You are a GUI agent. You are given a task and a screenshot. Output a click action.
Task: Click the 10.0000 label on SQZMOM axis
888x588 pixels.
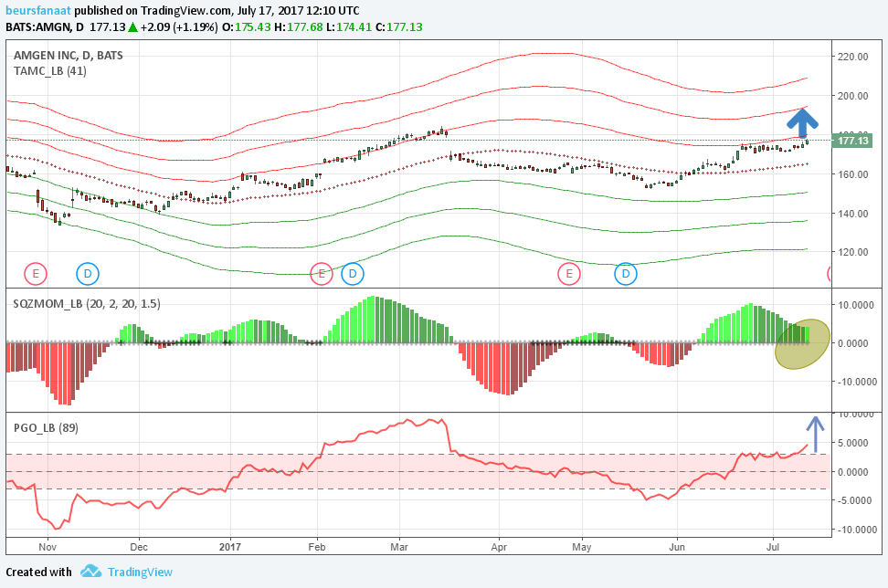857,305
